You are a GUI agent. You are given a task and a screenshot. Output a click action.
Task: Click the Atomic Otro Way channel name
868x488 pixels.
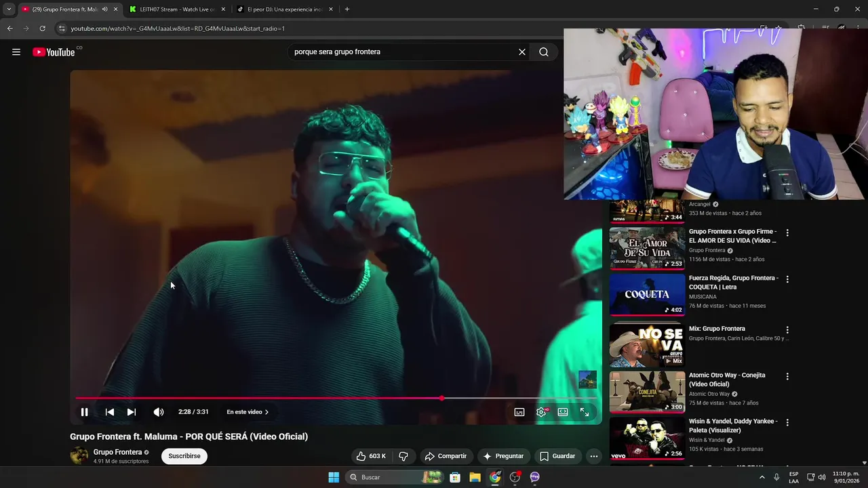coord(709,394)
